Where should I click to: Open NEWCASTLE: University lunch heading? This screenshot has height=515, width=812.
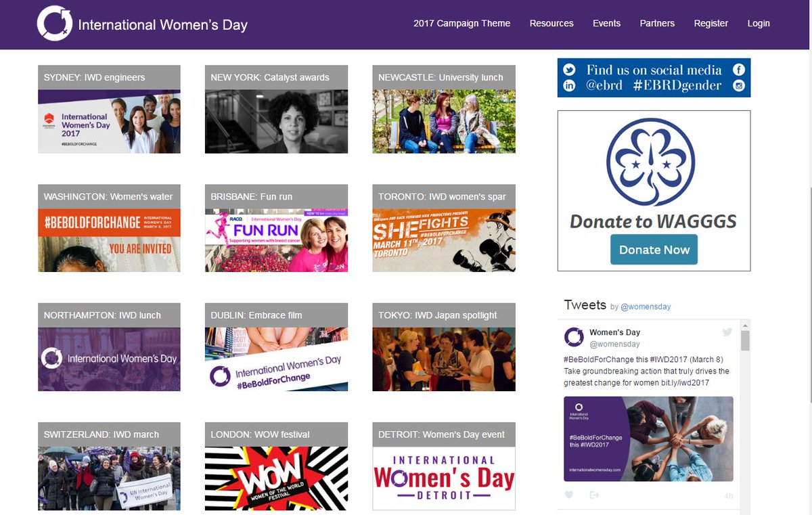[444, 77]
